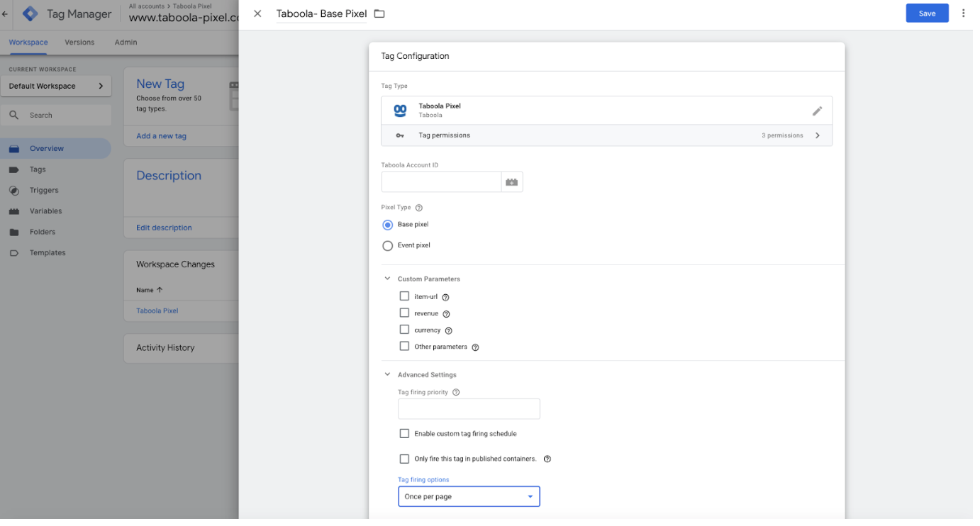Click the Folders icon in sidebar
The width and height of the screenshot is (980, 526).
tap(14, 232)
